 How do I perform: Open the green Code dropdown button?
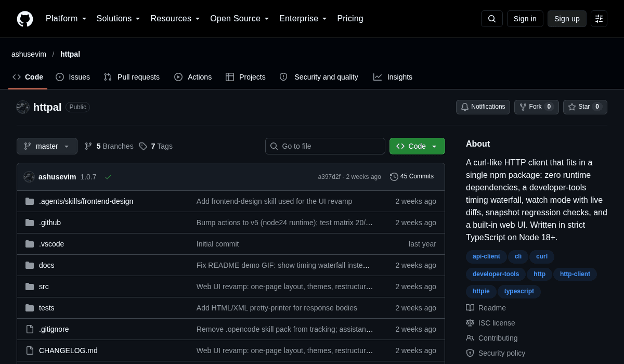click(417, 146)
